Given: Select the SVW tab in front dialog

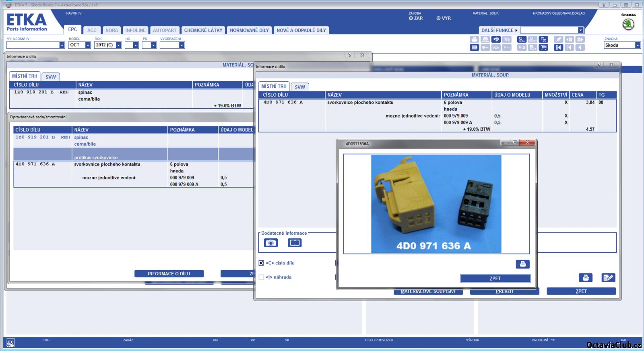Looking at the screenshot, I should tap(300, 87).
